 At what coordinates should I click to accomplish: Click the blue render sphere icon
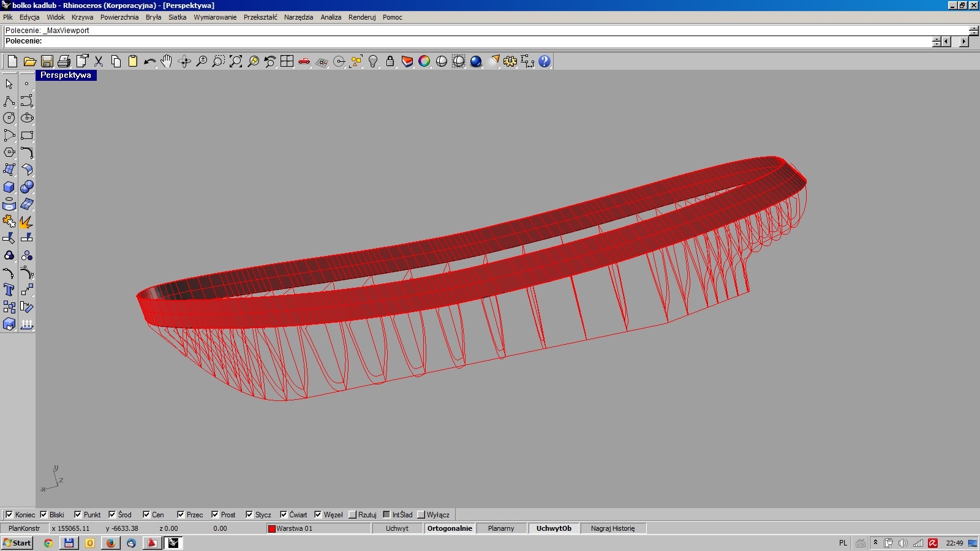pyautogui.click(x=476, y=61)
